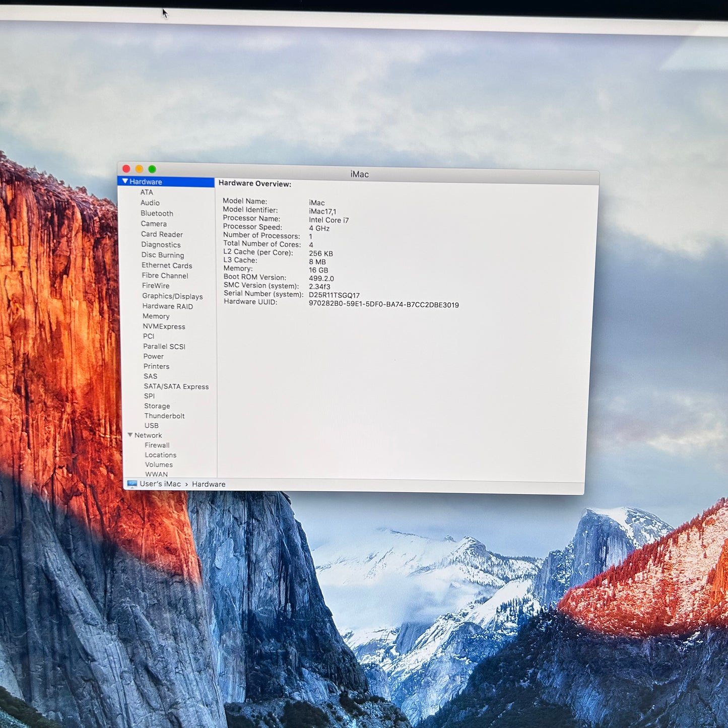Click the computer icon in path bar
The image size is (728, 728).
pyautogui.click(x=132, y=484)
